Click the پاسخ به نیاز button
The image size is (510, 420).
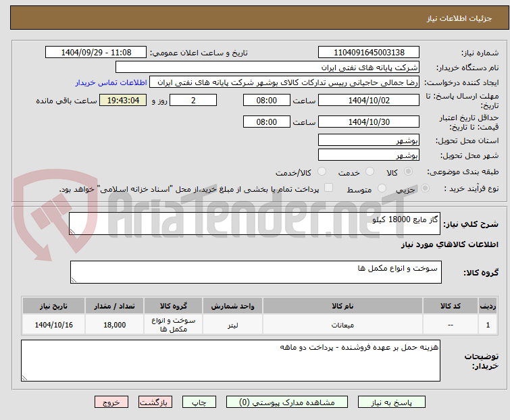(392, 402)
